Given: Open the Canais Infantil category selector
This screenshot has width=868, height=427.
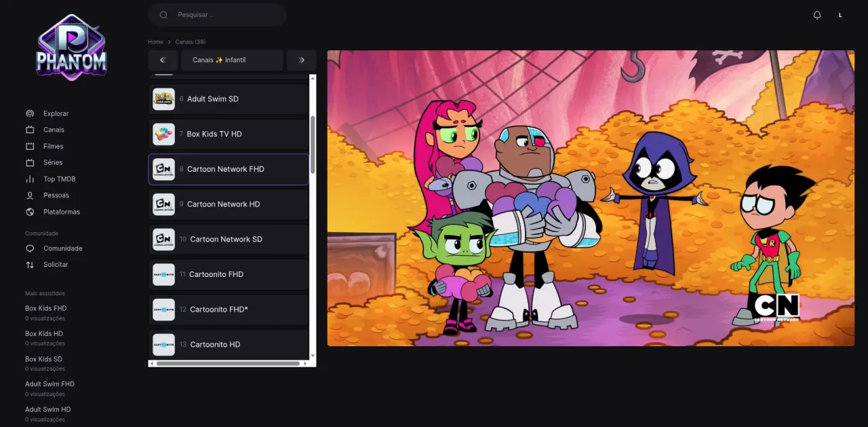Looking at the screenshot, I should pyautogui.click(x=232, y=60).
